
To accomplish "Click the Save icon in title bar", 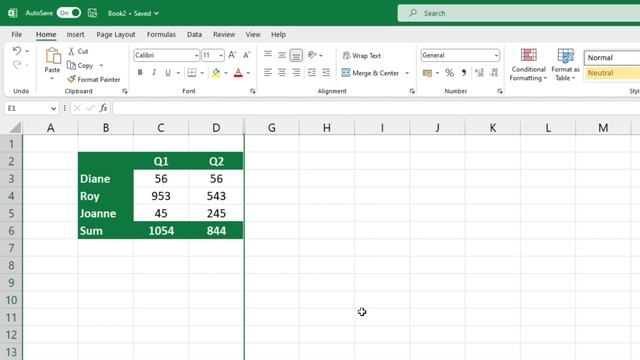I will [x=93, y=13].
